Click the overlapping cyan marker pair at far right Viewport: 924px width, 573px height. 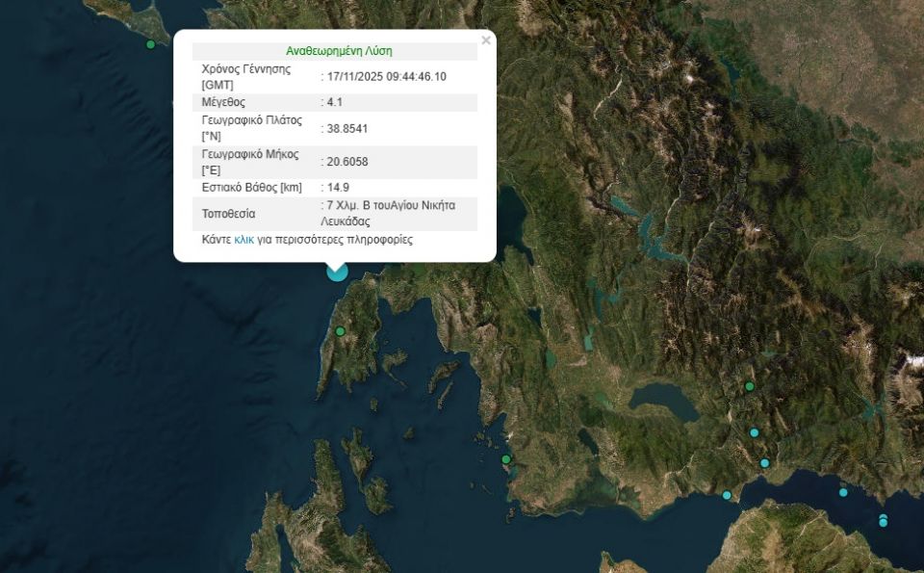pos(883,520)
